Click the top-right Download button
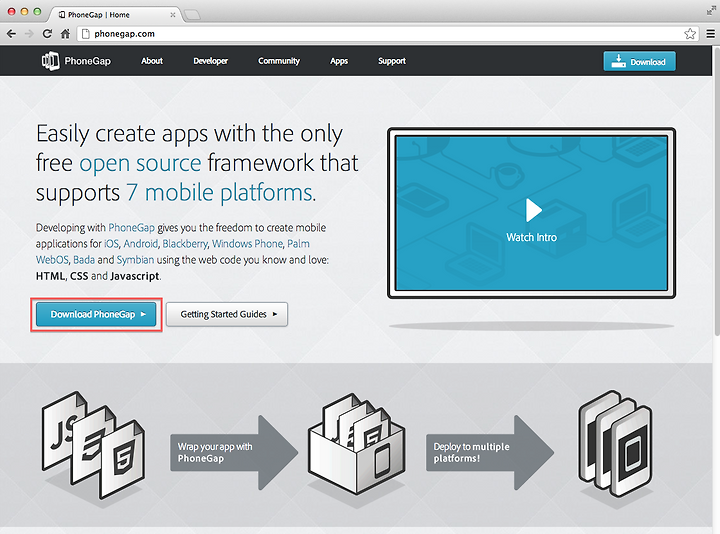The image size is (720, 534). click(x=640, y=61)
